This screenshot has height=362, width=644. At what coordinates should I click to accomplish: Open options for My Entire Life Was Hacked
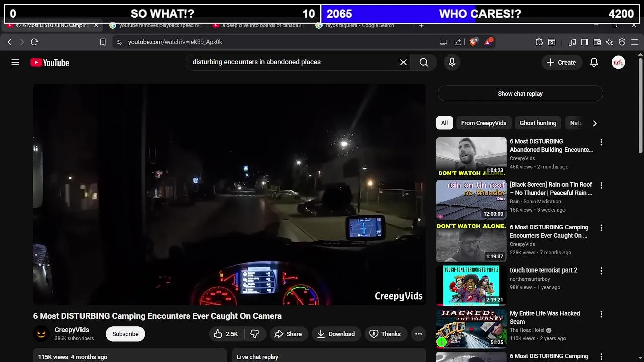(601, 314)
